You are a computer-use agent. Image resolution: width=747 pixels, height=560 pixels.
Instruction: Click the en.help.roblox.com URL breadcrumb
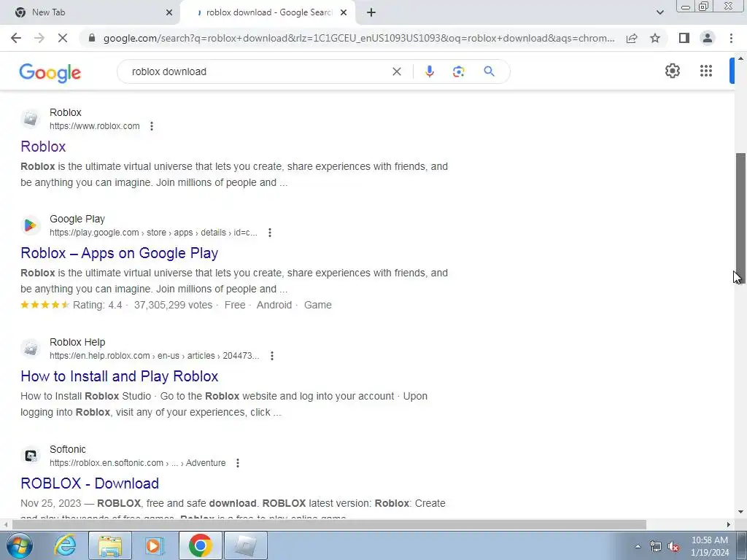point(155,356)
